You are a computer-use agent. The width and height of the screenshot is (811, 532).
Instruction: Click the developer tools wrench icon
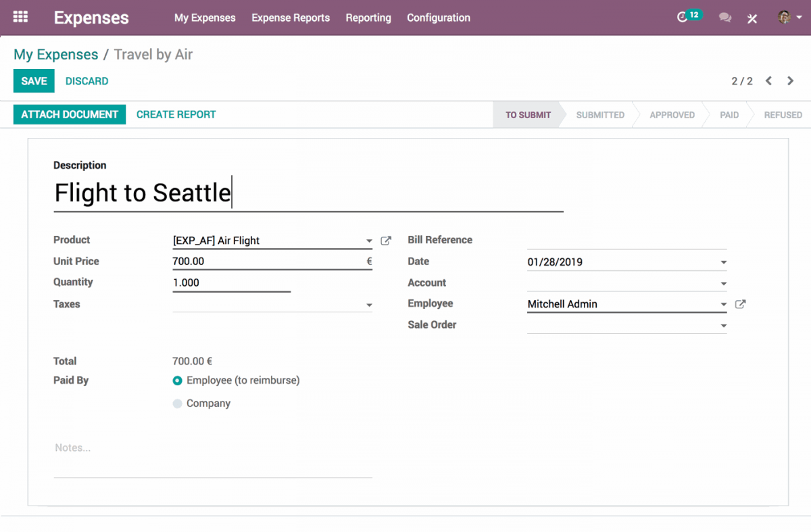[752, 18]
